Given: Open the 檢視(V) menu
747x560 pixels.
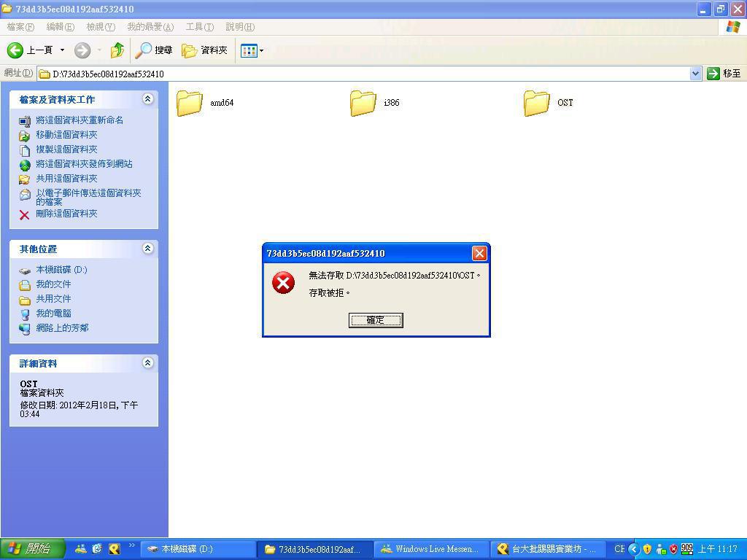Looking at the screenshot, I should coord(101,27).
